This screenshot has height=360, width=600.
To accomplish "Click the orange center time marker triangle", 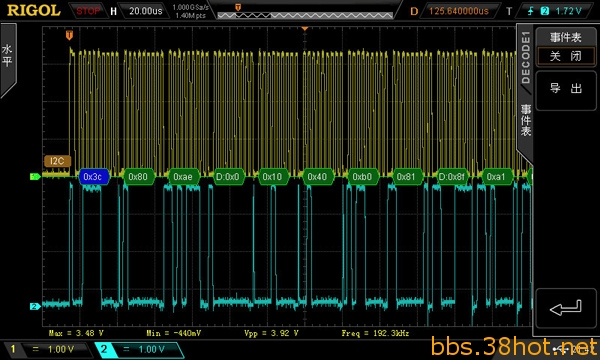I will [305, 29].
